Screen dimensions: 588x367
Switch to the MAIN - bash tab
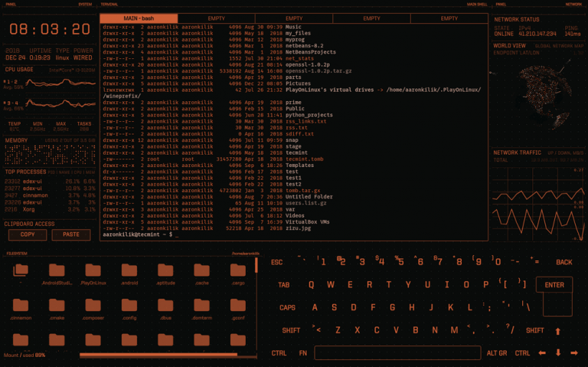tap(139, 18)
